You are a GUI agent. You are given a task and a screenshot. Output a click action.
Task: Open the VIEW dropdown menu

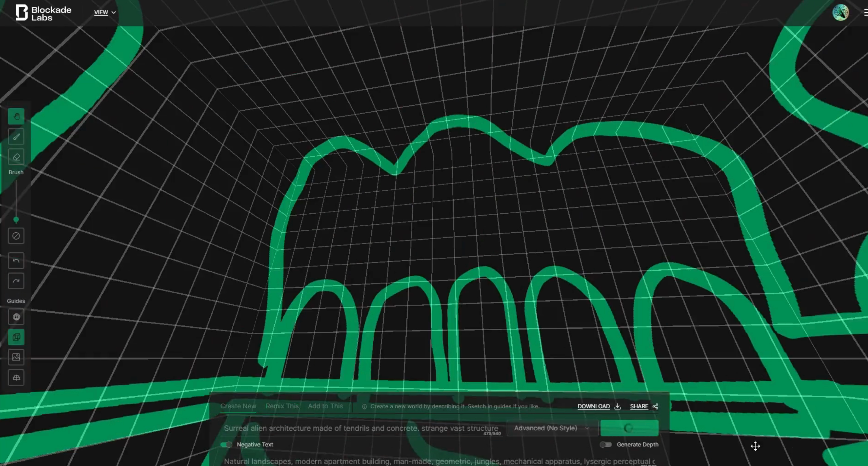click(105, 12)
